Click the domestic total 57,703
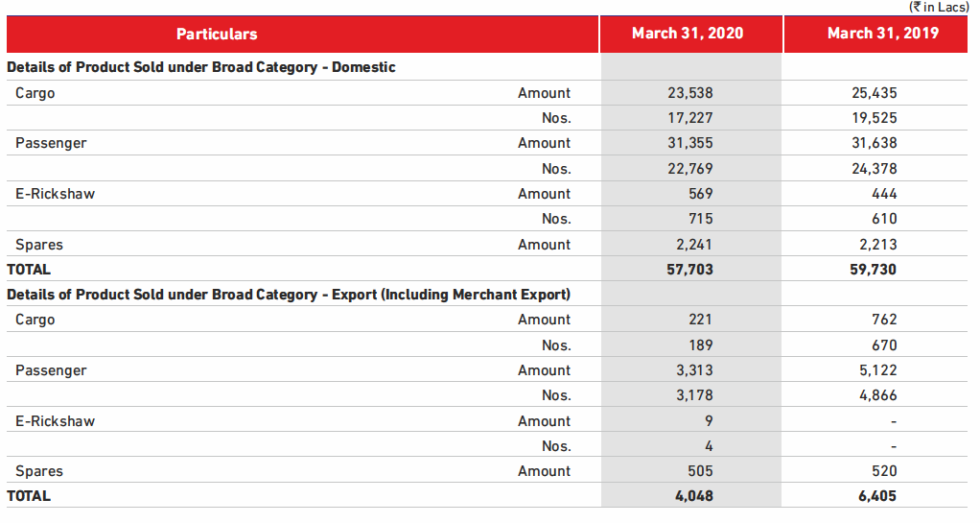Screen dimensions: 980x523 tap(689, 270)
